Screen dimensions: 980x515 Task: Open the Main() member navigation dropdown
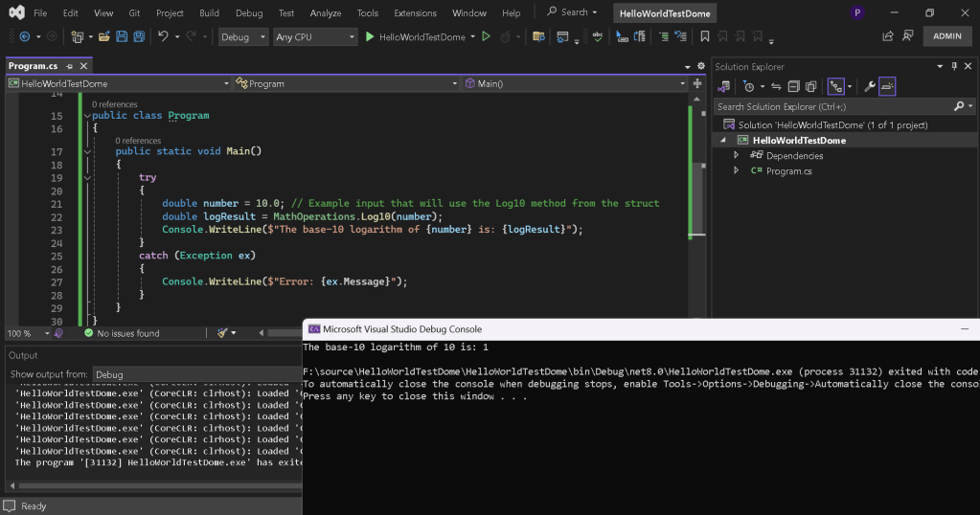(x=575, y=83)
